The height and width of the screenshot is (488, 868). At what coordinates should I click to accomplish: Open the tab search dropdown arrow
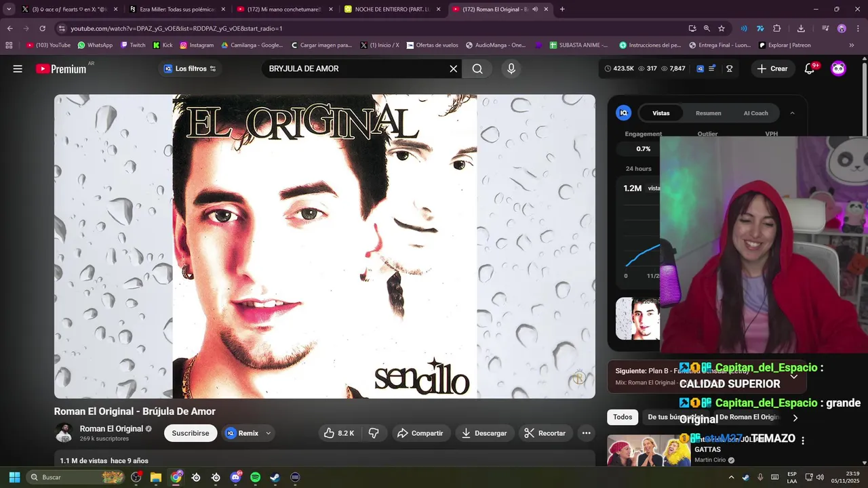point(9,9)
